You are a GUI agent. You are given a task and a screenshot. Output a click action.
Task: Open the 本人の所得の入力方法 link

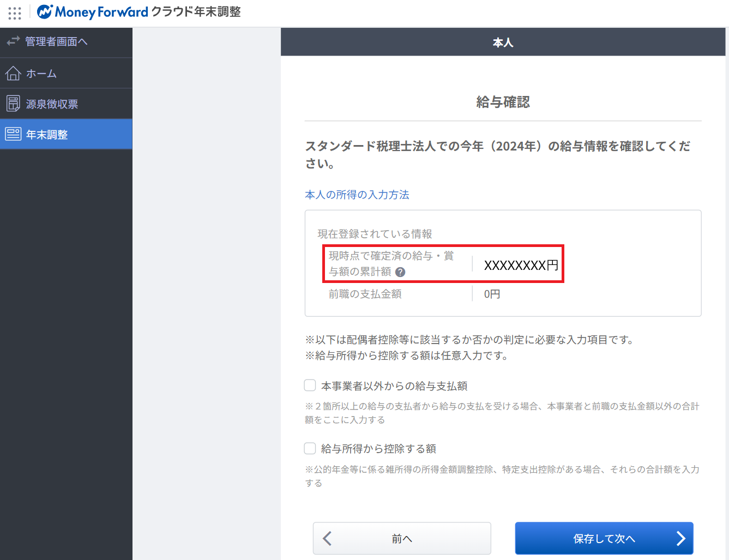[x=357, y=195]
